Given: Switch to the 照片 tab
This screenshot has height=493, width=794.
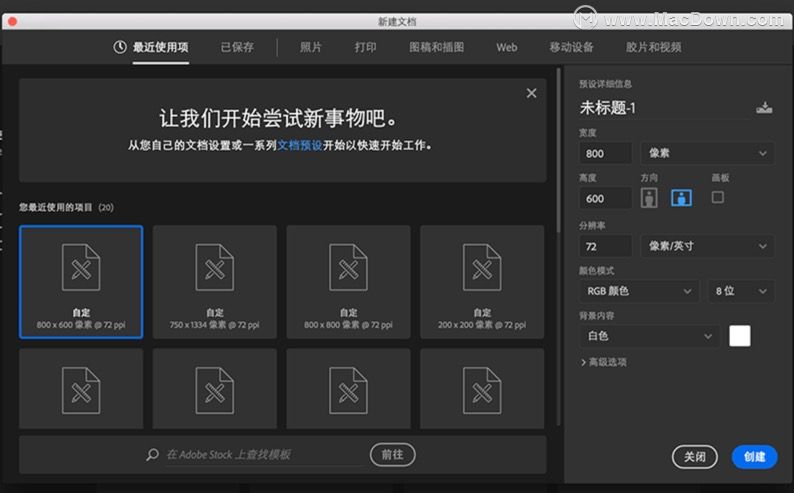Looking at the screenshot, I should [x=310, y=47].
